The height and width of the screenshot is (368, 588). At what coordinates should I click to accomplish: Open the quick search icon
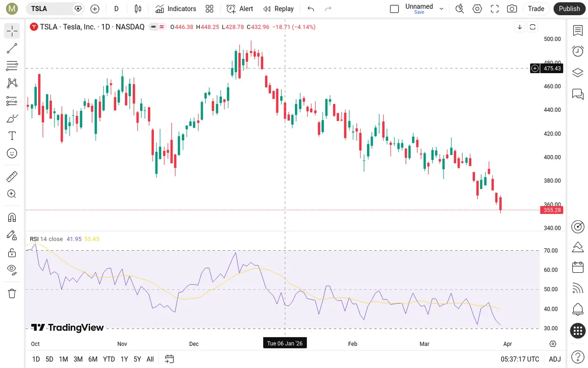pos(459,9)
